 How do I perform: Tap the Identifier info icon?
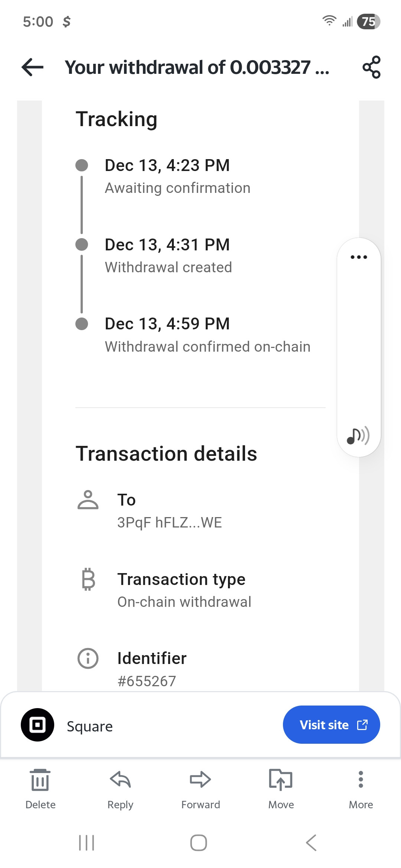tap(88, 658)
